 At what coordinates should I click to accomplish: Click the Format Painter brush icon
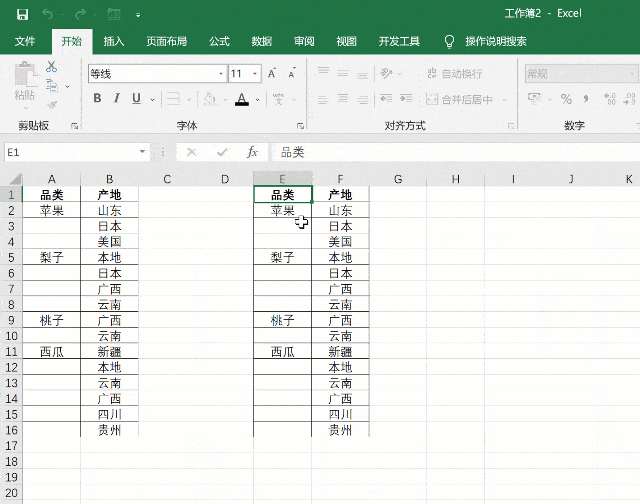coord(52,105)
